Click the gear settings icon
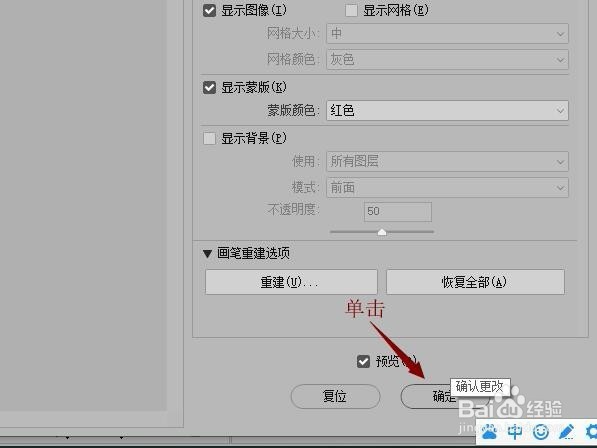Image resolution: width=597 pixels, height=448 pixels. pyautogui.click(x=591, y=432)
